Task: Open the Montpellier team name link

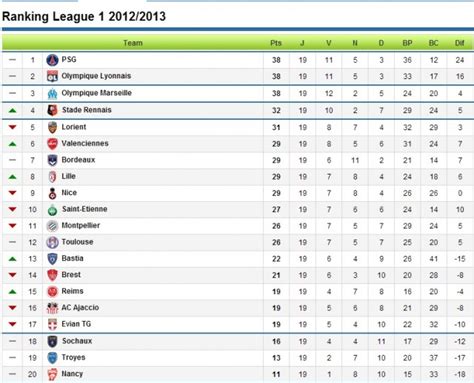Action: 81,226
